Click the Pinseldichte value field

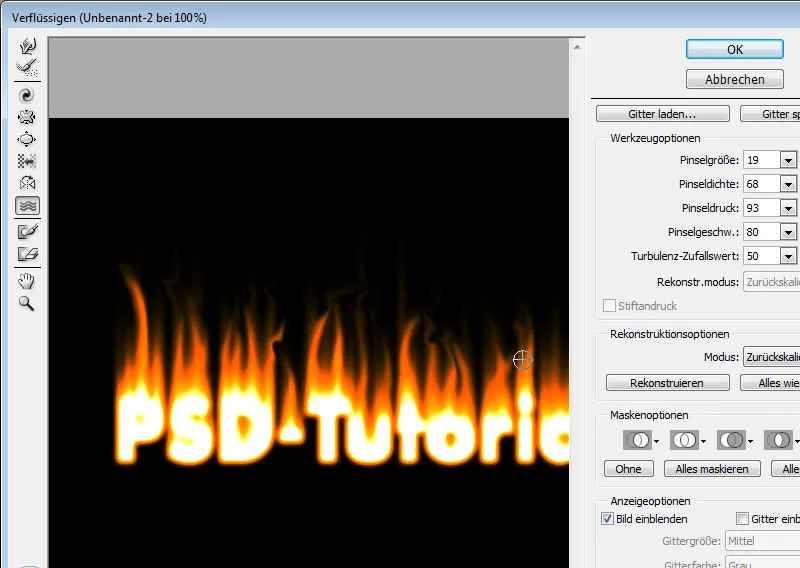coord(762,184)
